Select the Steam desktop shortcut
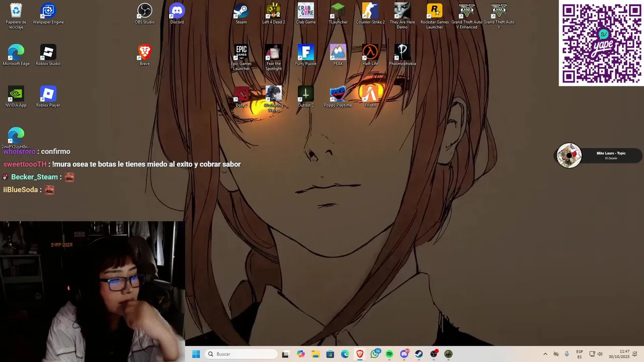This screenshot has width=644, height=362. (242, 14)
